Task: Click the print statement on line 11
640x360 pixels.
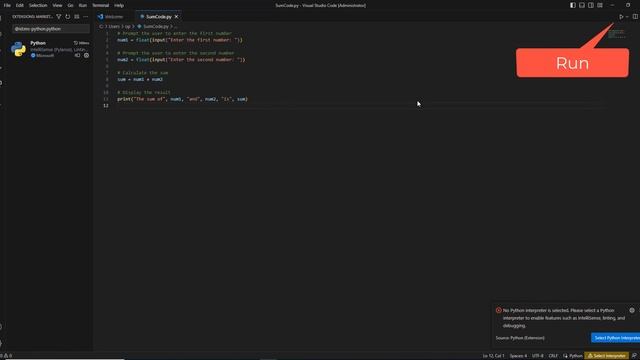Action: coord(182,99)
